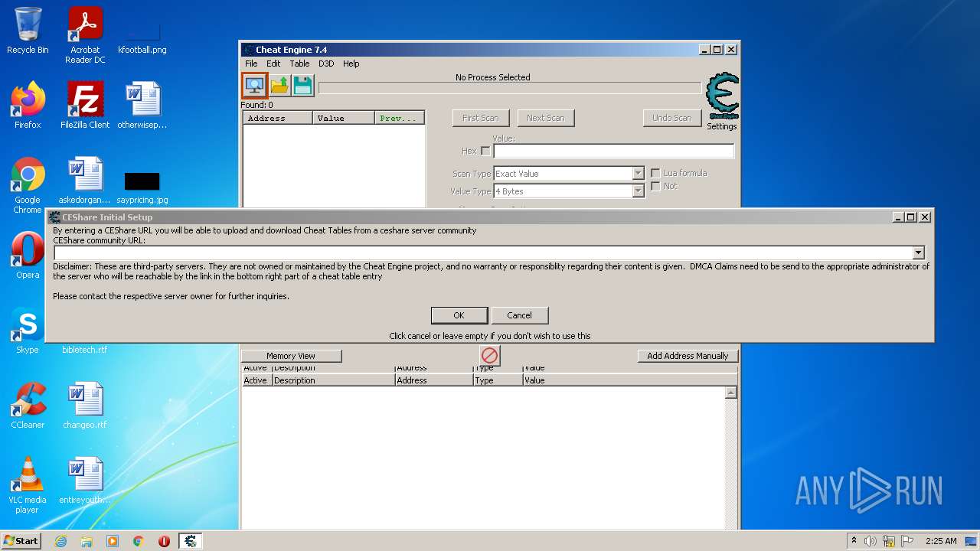Click the CEShare community URL field
Image resolution: width=980 pixels, height=551 pixels.
coord(489,253)
